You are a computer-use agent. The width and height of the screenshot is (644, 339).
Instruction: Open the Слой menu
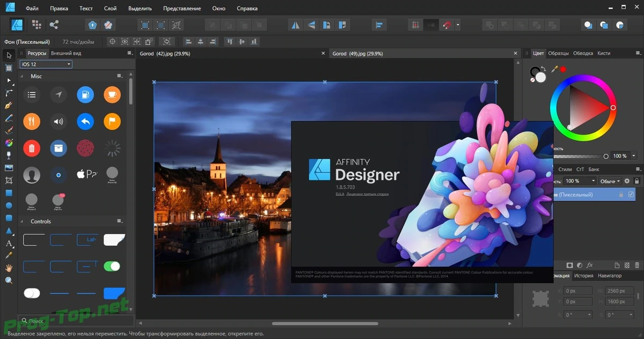[x=110, y=9]
